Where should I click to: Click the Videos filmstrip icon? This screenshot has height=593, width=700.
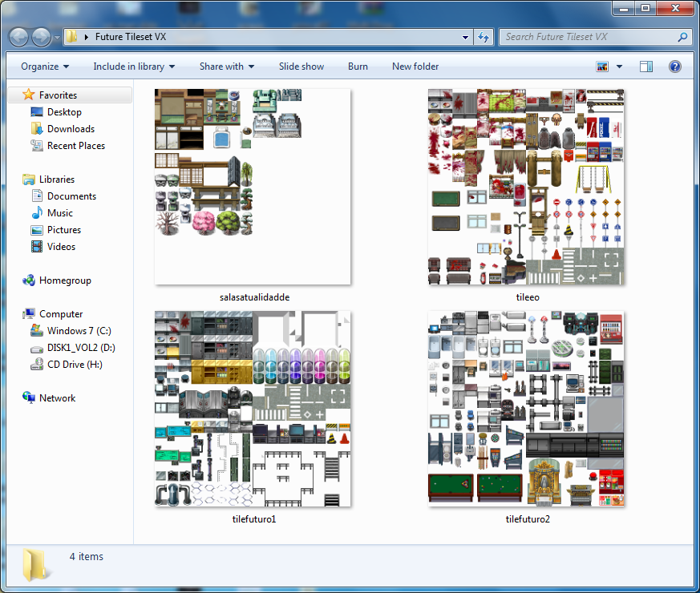click(x=37, y=246)
